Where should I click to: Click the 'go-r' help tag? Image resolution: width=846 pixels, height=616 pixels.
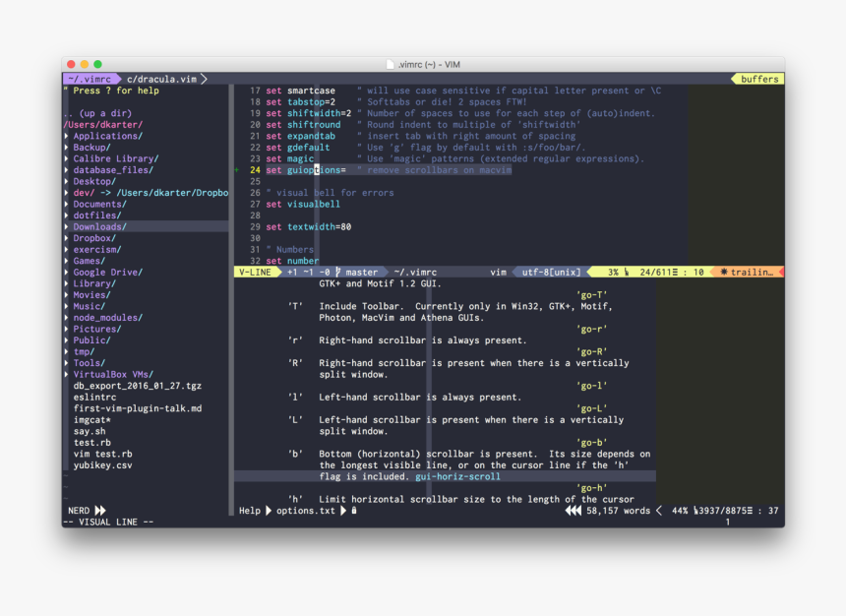coord(592,329)
